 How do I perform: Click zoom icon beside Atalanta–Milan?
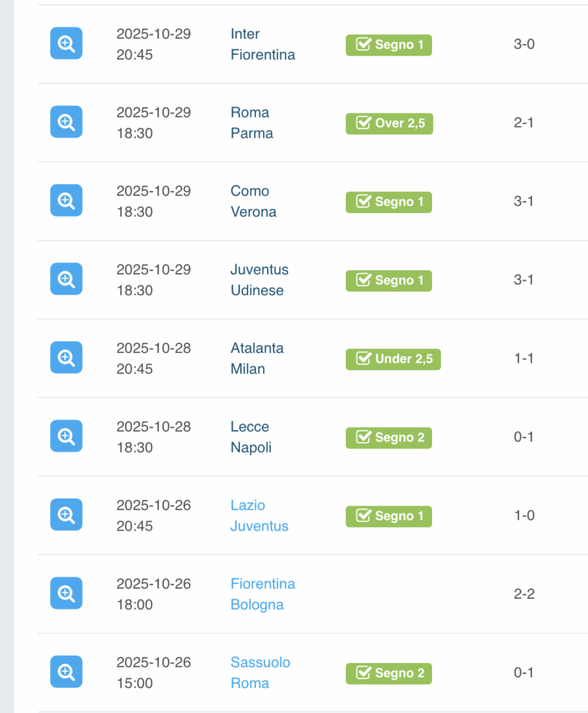coord(66,359)
